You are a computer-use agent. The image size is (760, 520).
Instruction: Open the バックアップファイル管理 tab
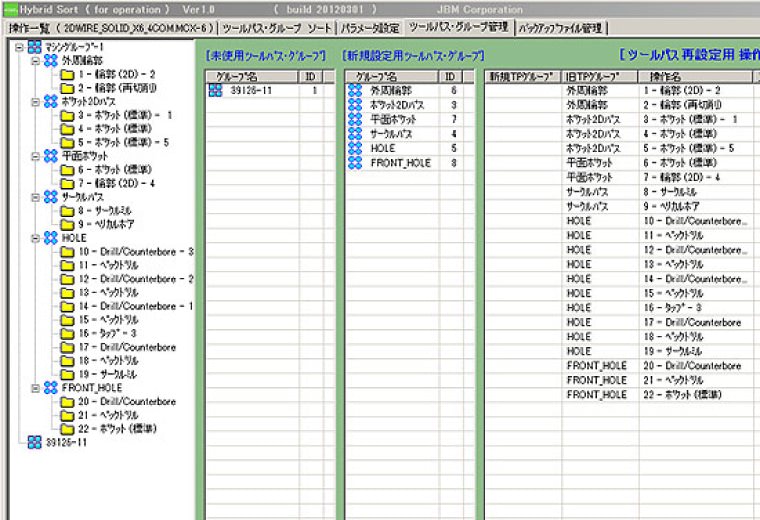click(559, 28)
